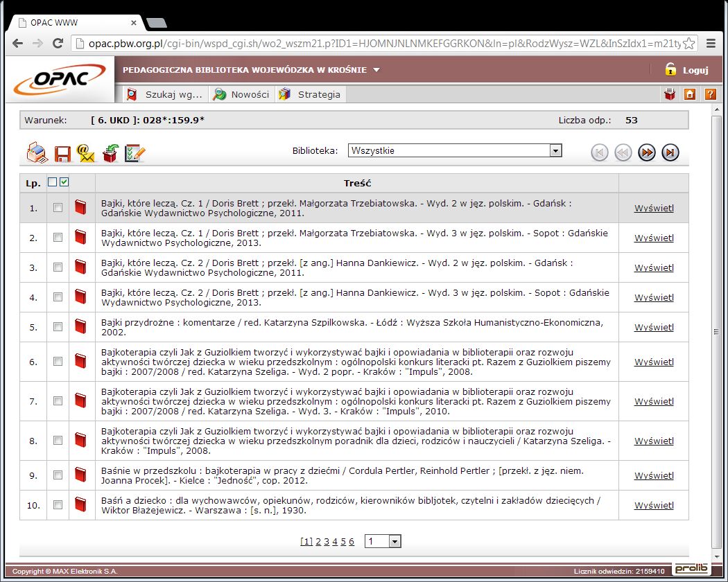Click red book icon in row 5
Screen dimensions: 728x582
(81, 326)
